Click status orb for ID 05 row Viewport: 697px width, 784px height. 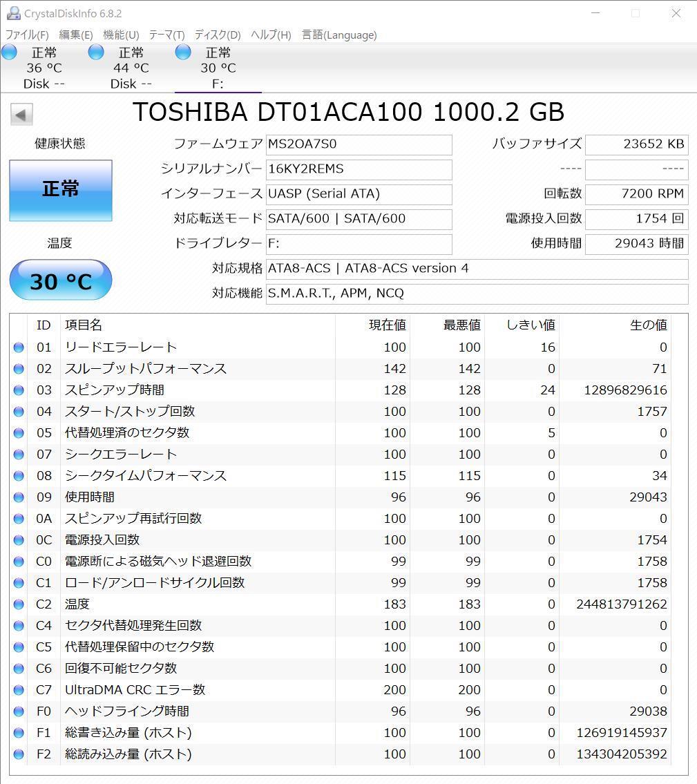[x=19, y=433]
